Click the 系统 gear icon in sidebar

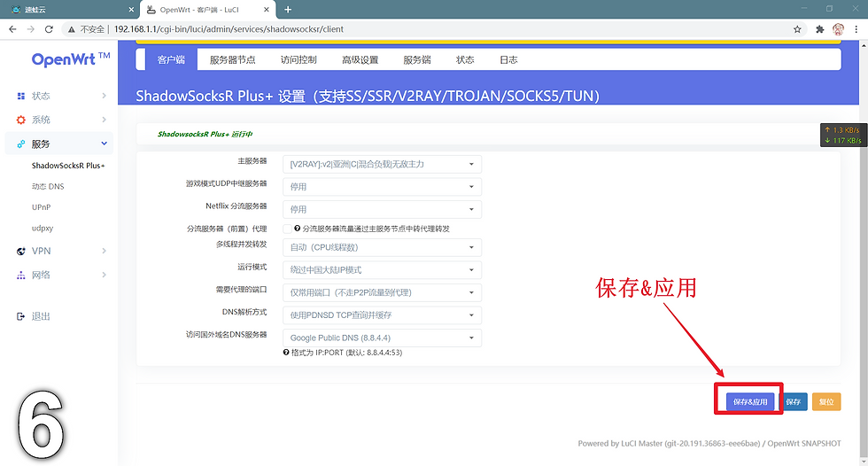coord(21,120)
